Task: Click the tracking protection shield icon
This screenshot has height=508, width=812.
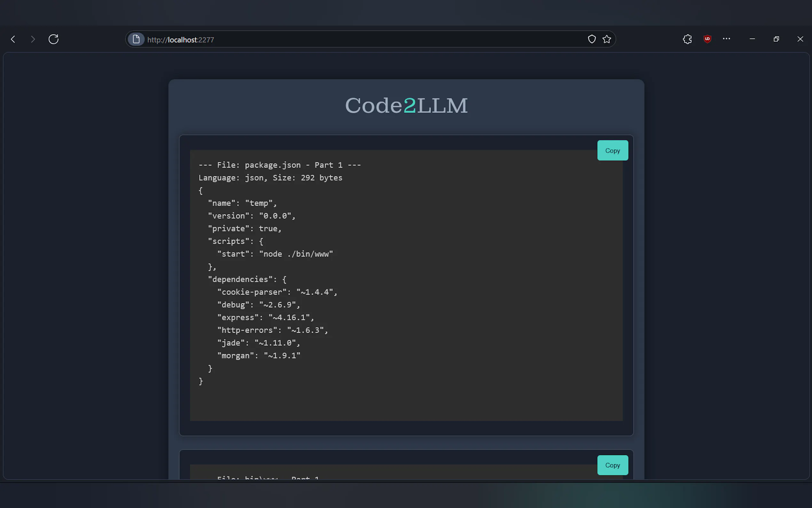Action: tap(591, 39)
